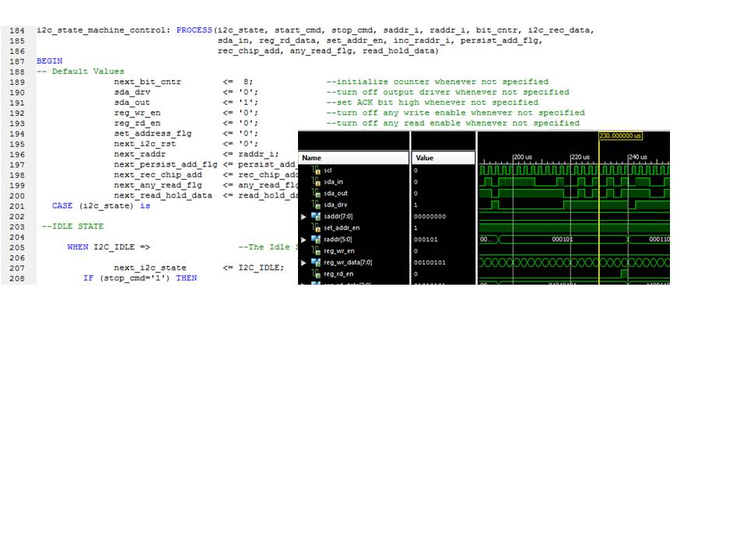Select the reg_rd_en signal name

pos(338,274)
